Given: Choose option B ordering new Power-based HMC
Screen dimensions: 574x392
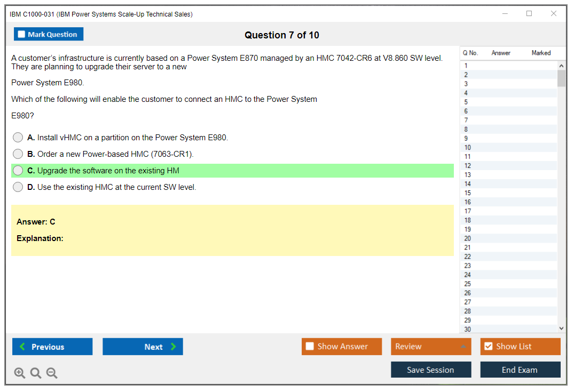Looking at the screenshot, I should (x=18, y=154).
